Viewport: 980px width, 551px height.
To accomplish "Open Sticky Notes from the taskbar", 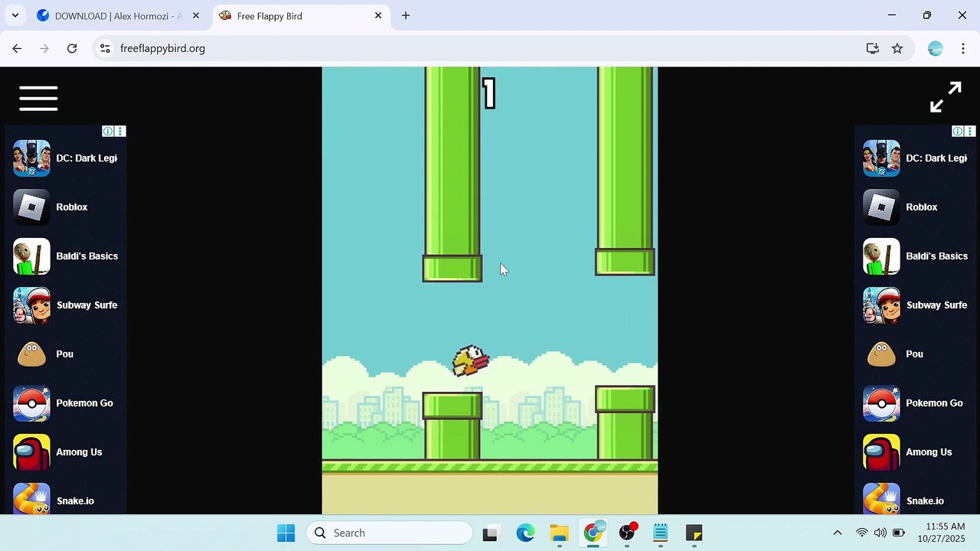I will tap(694, 533).
